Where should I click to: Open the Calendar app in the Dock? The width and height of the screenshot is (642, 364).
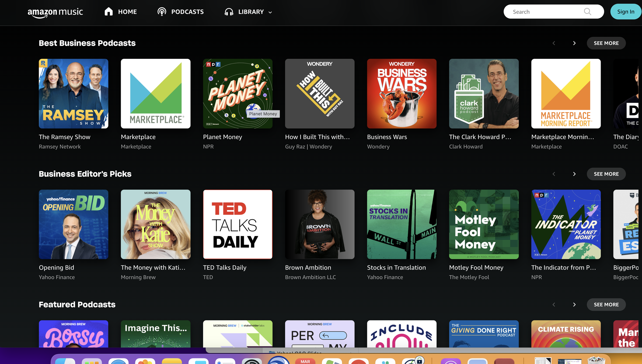pos(305,361)
